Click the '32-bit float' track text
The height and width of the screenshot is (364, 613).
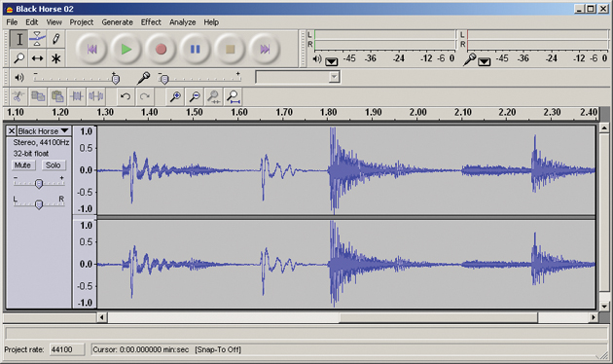click(x=31, y=153)
